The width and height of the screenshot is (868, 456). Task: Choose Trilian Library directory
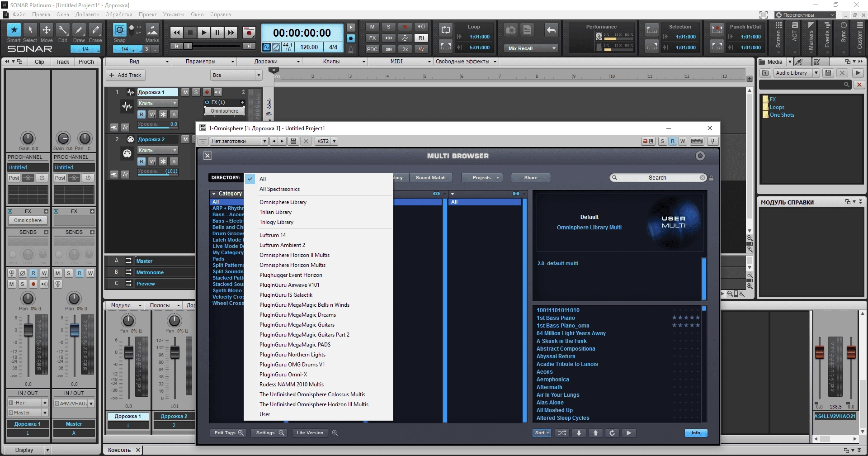pos(275,212)
